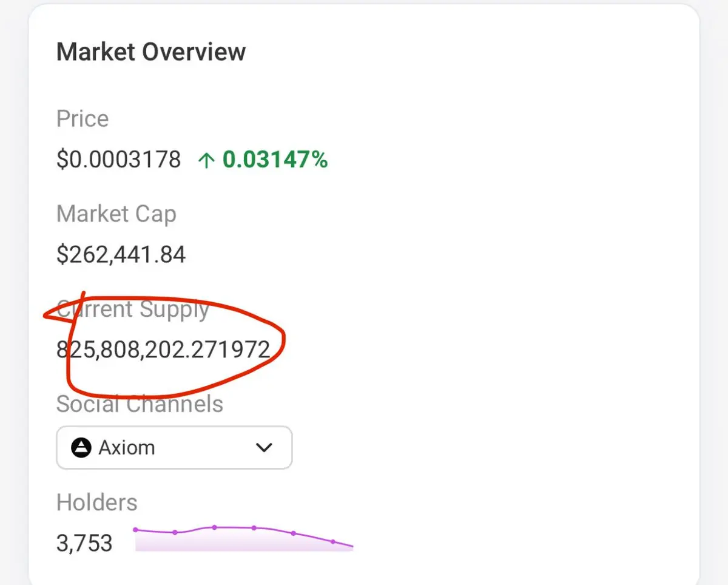Click the third dot on holders sparkline
Image resolution: width=728 pixels, height=585 pixels.
[x=214, y=527]
